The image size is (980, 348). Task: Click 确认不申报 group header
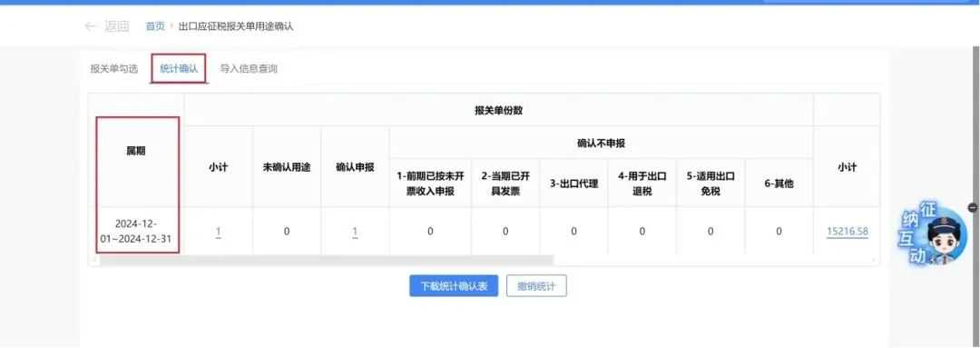[x=601, y=143]
